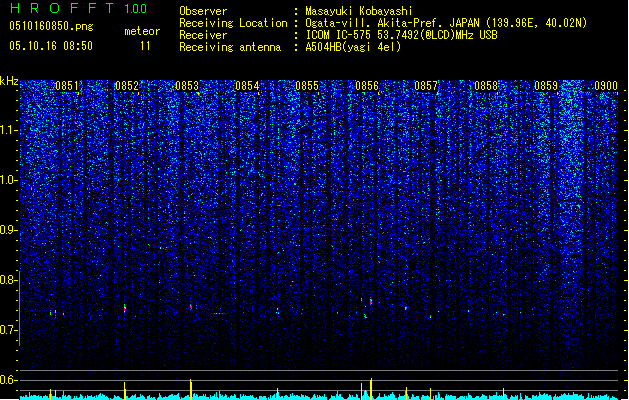Click the 0.9 kHz axis label

click(x=9, y=230)
